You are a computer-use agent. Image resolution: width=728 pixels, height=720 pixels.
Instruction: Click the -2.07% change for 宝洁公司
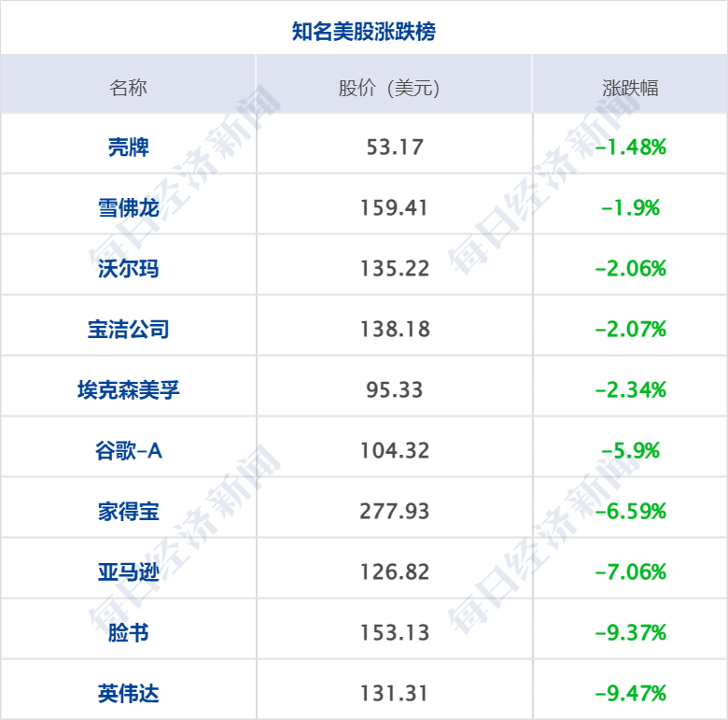point(631,329)
